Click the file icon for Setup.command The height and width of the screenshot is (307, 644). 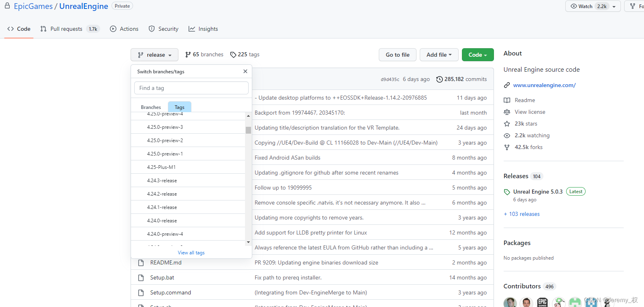[141, 293]
